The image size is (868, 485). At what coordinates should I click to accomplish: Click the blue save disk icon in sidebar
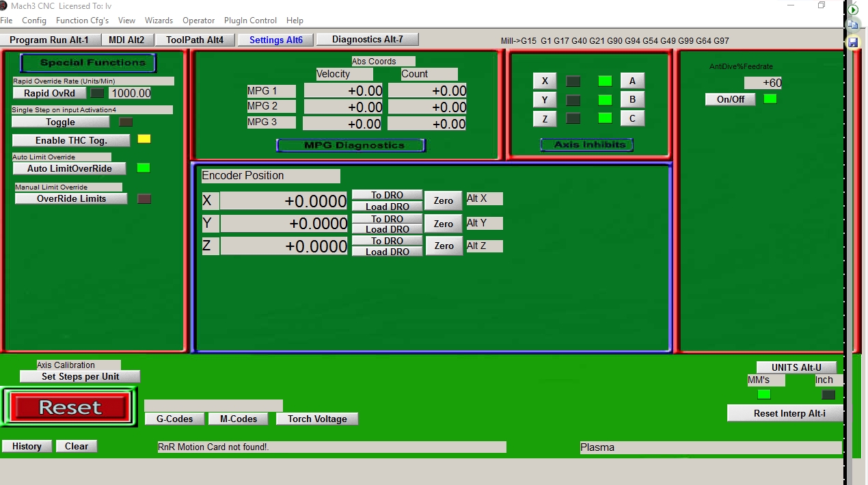coord(853,42)
